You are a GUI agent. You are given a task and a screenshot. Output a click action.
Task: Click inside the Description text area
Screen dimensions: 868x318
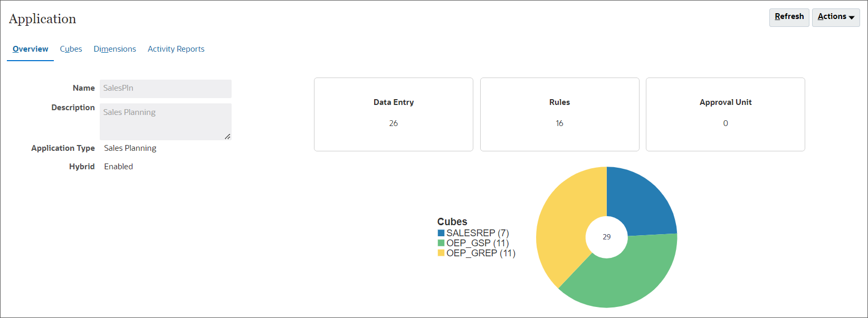[x=165, y=121]
